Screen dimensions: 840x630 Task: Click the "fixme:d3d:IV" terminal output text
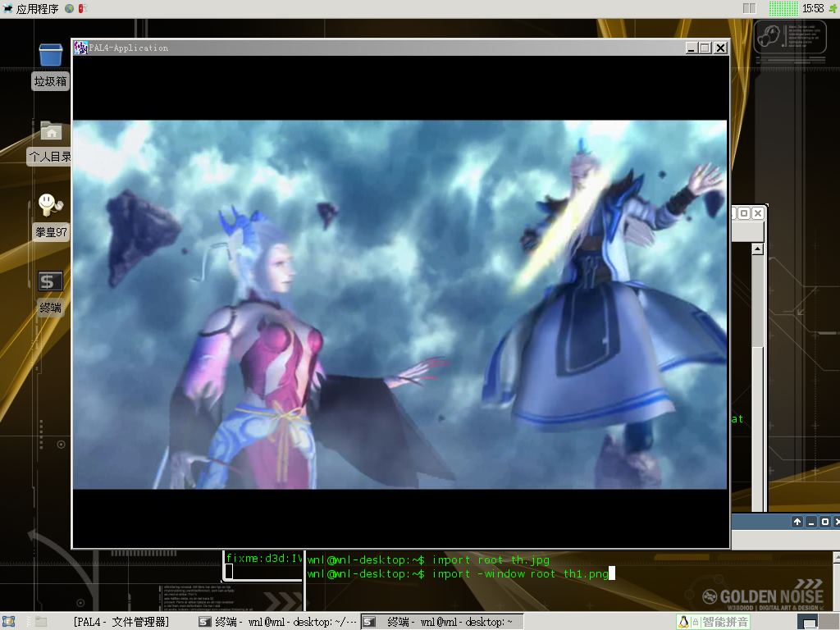click(263, 558)
